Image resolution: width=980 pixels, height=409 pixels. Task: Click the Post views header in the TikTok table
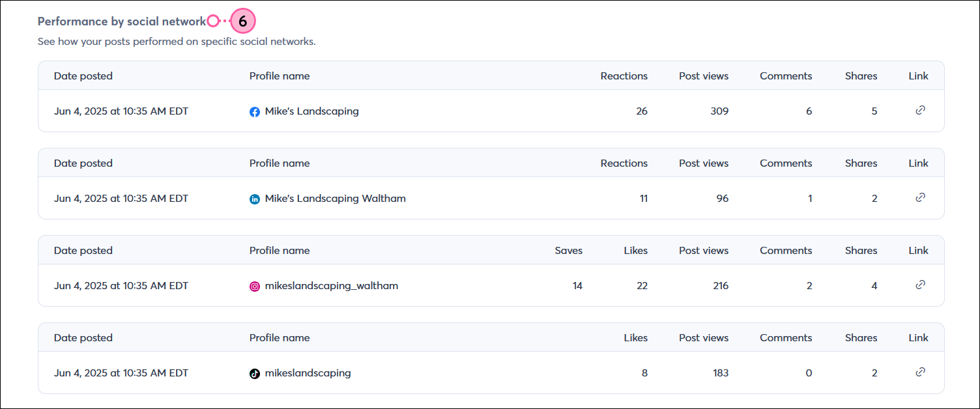coord(704,337)
